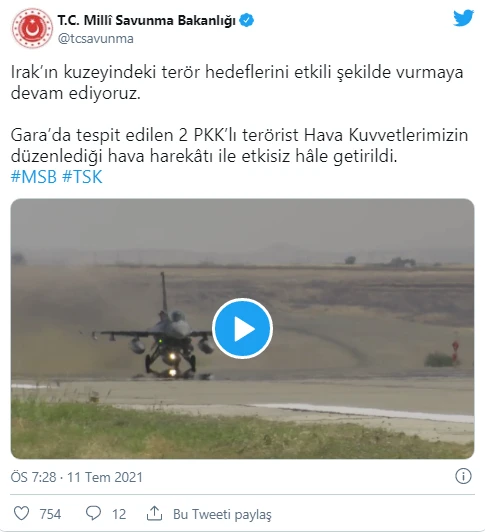Like the tweet with heart icon
The image size is (485, 532).
pyautogui.click(x=21, y=513)
